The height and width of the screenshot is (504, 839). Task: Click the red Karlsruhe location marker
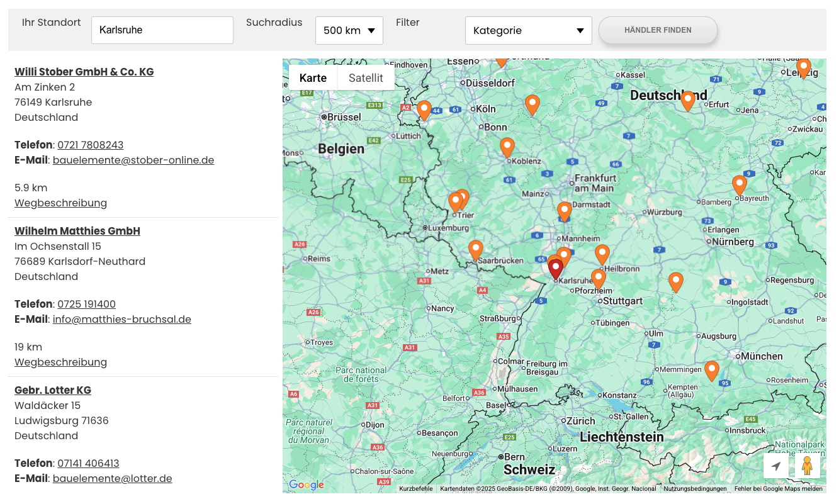click(555, 269)
